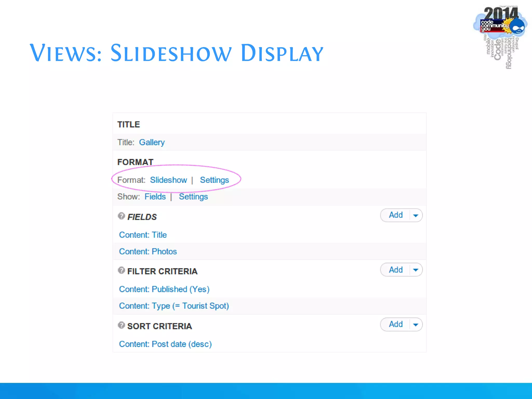Click the FIELDS section heading text

tap(142, 217)
